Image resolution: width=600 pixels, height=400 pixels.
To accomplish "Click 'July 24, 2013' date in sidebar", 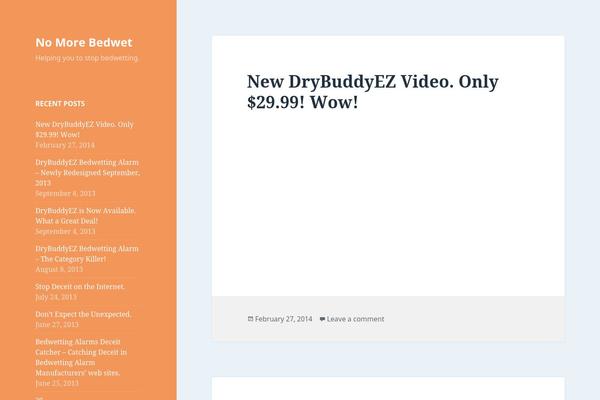I will click(56, 297).
